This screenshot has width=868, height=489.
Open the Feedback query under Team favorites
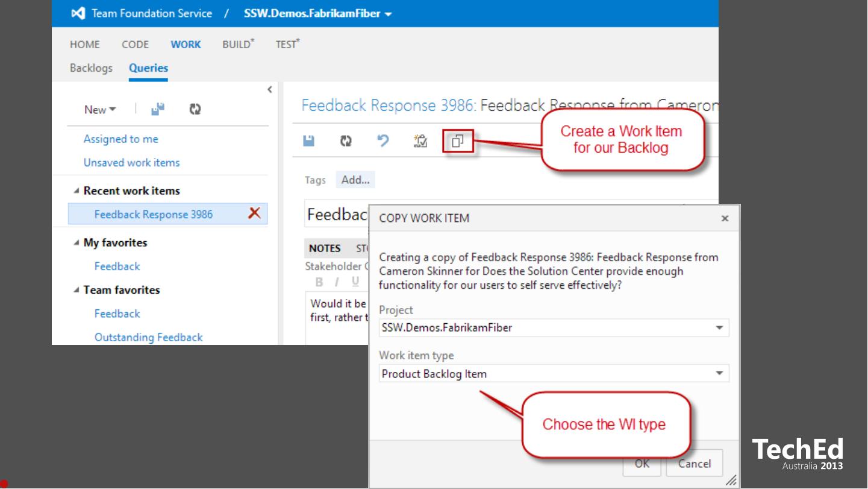point(117,314)
